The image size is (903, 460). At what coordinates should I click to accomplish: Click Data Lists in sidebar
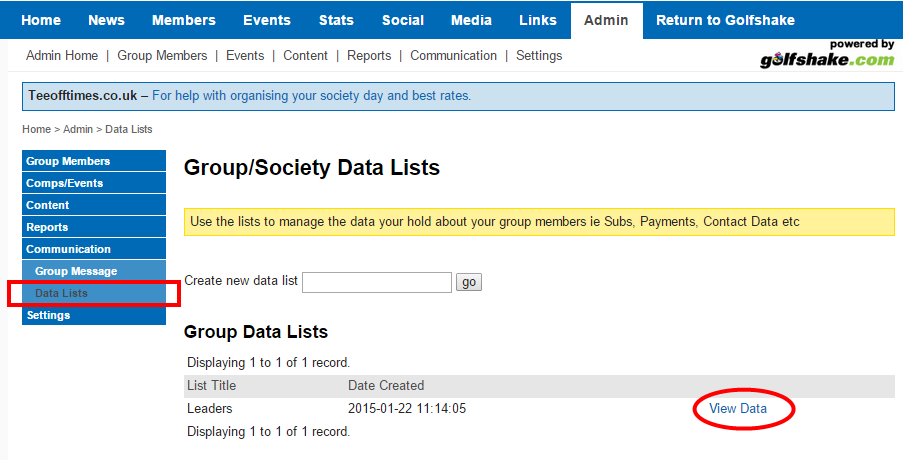coord(61,293)
